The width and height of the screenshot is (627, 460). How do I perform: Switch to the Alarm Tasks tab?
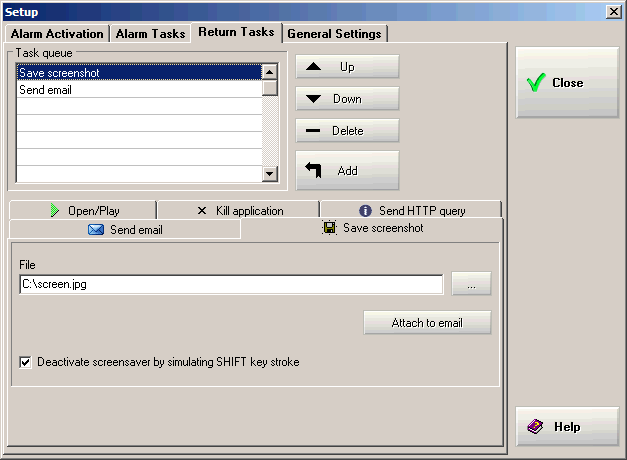150,34
